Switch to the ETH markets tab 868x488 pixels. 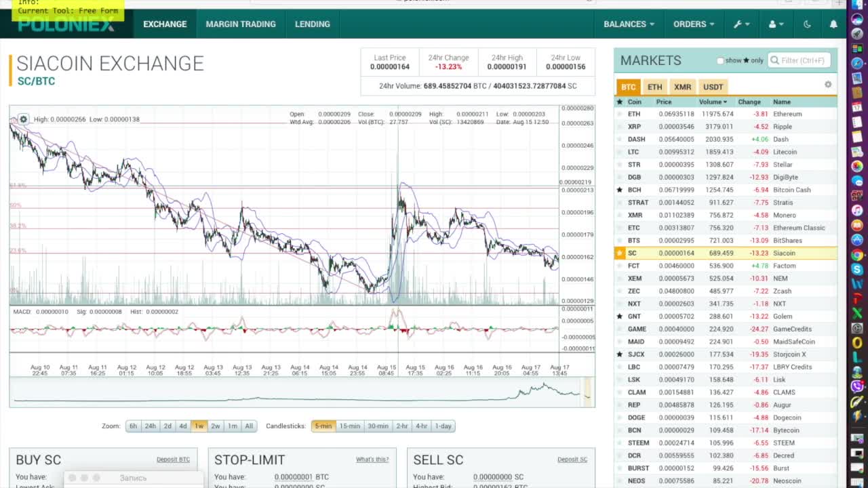pyautogui.click(x=654, y=87)
